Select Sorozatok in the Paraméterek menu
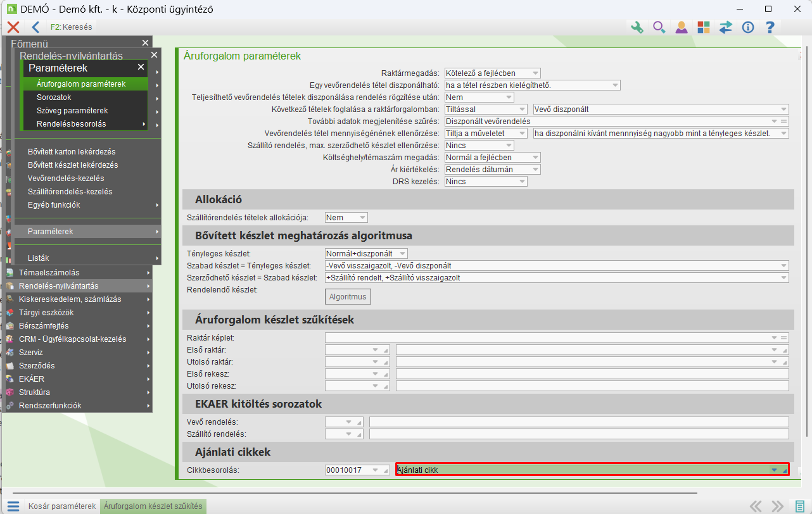Image resolution: width=812 pixels, height=514 pixels. 54,97
